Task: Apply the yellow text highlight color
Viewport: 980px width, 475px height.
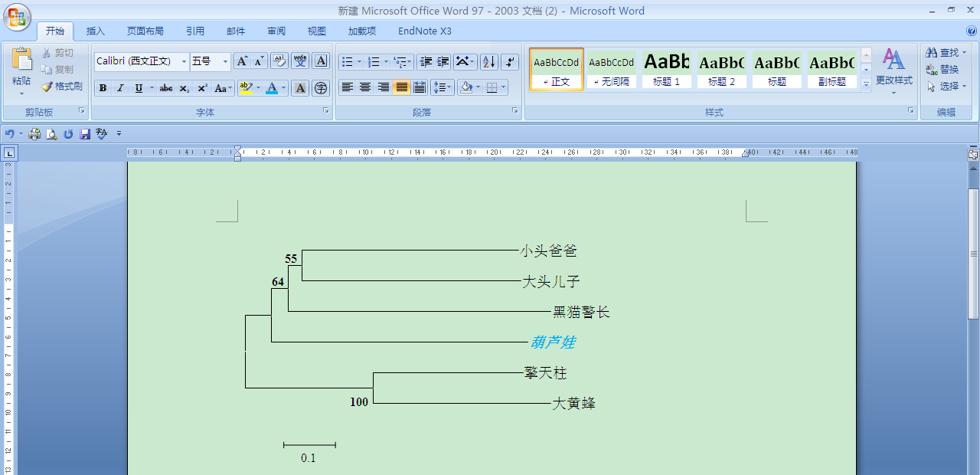Action: [x=245, y=88]
